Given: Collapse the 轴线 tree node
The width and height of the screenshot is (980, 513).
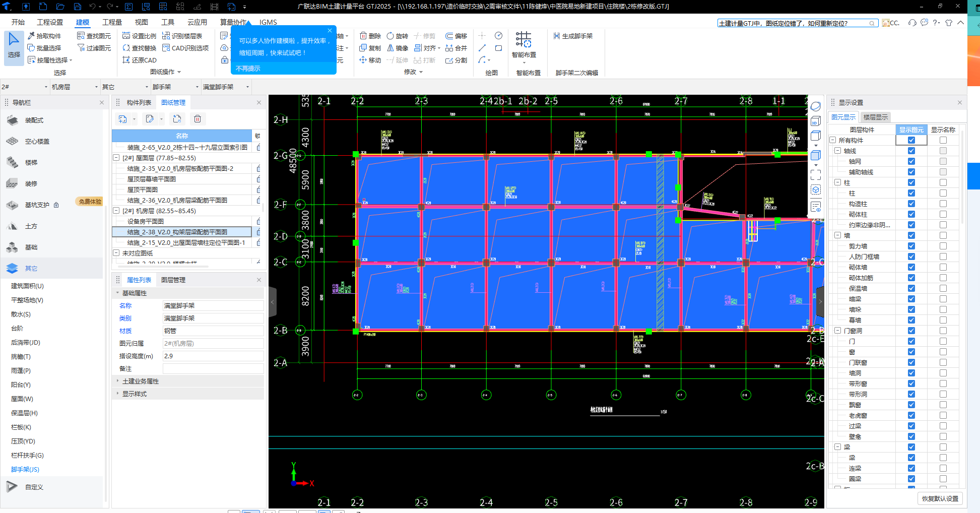Looking at the screenshot, I should [837, 151].
